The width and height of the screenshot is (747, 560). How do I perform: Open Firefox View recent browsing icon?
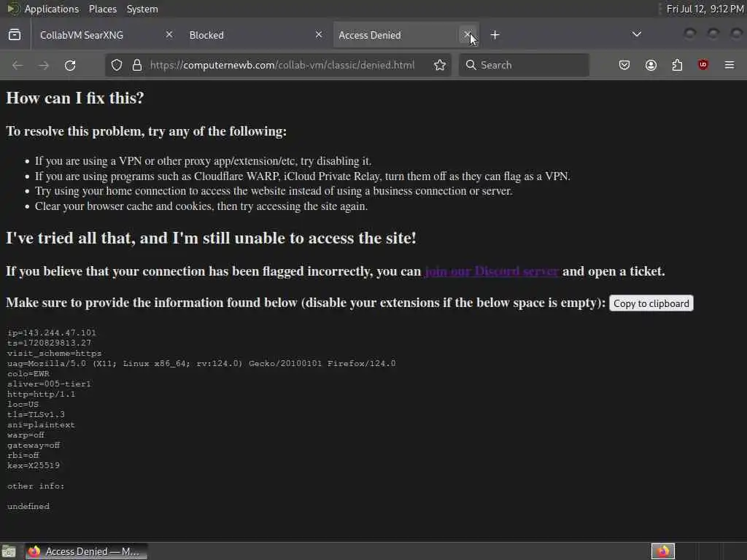[x=15, y=35]
